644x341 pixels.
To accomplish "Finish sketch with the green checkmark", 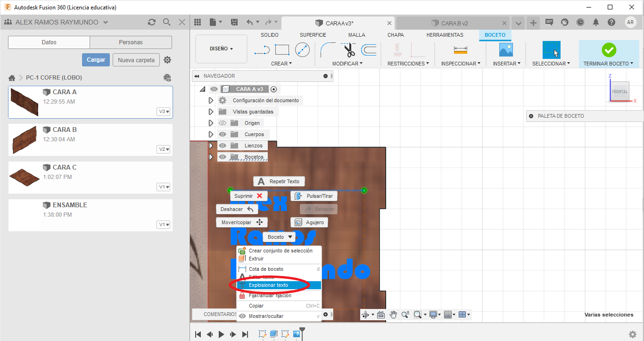I will coord(609,49).
